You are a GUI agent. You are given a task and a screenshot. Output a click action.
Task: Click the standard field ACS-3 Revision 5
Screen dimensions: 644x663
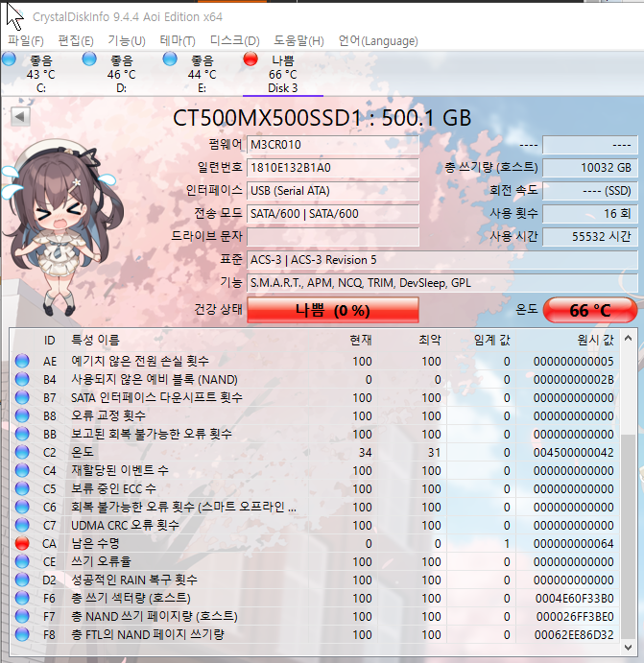pyautogui.click(x=441, y=260)
